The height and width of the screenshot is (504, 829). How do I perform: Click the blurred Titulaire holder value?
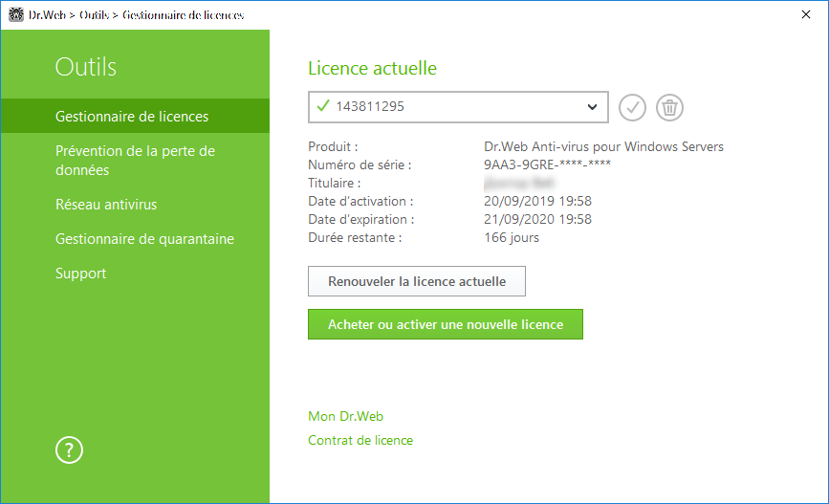[x=519, y=183]
